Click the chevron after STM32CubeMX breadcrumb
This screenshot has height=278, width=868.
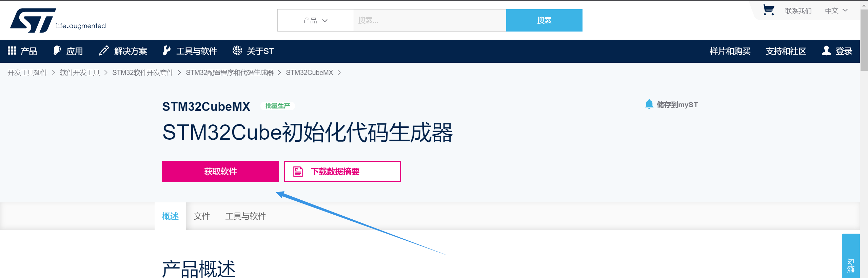339,73
